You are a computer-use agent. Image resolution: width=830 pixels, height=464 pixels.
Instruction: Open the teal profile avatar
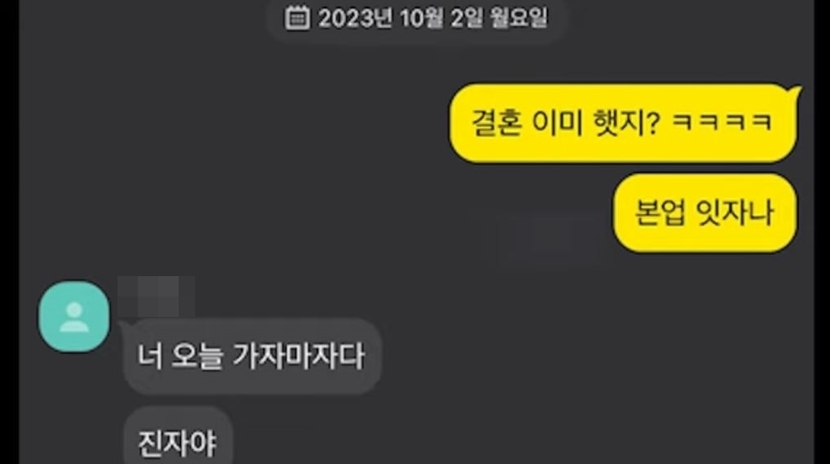click(x=74, y=316)
